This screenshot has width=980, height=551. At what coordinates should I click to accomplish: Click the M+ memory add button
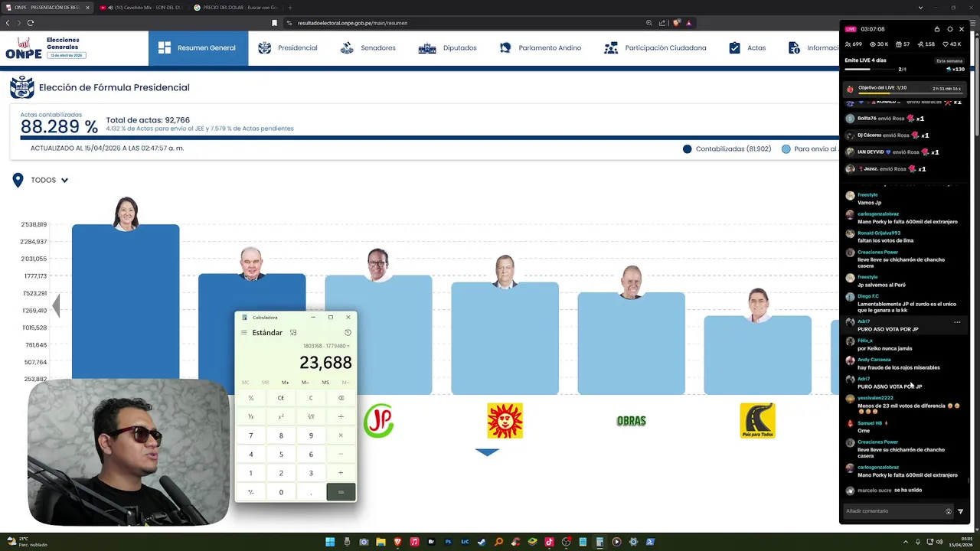285,383
